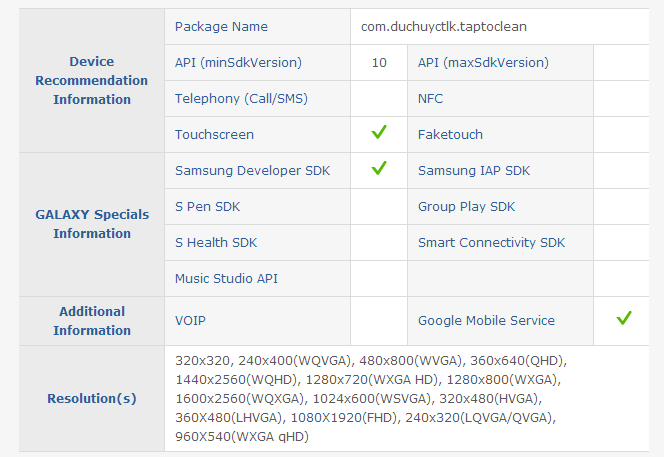Click the Device Recommendation Information header
This screenshot has width=664, height=457.
pyautogui.click(x=92, y=80)
